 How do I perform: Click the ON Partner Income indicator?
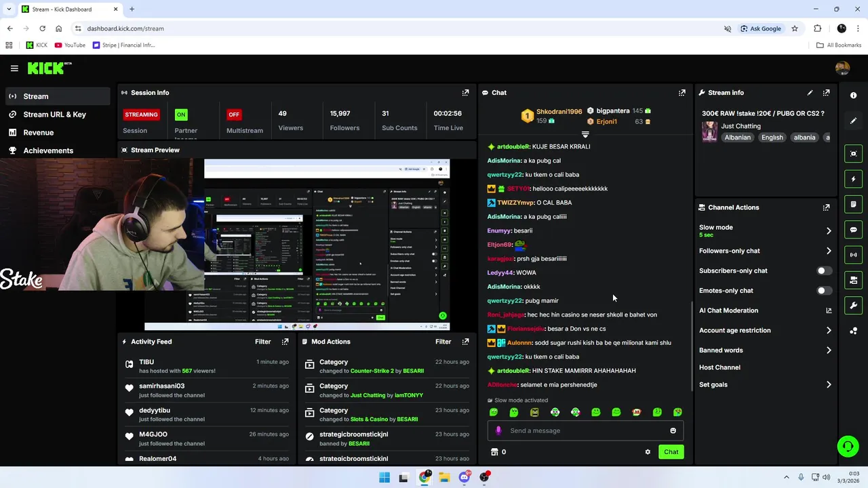[181, 115]
